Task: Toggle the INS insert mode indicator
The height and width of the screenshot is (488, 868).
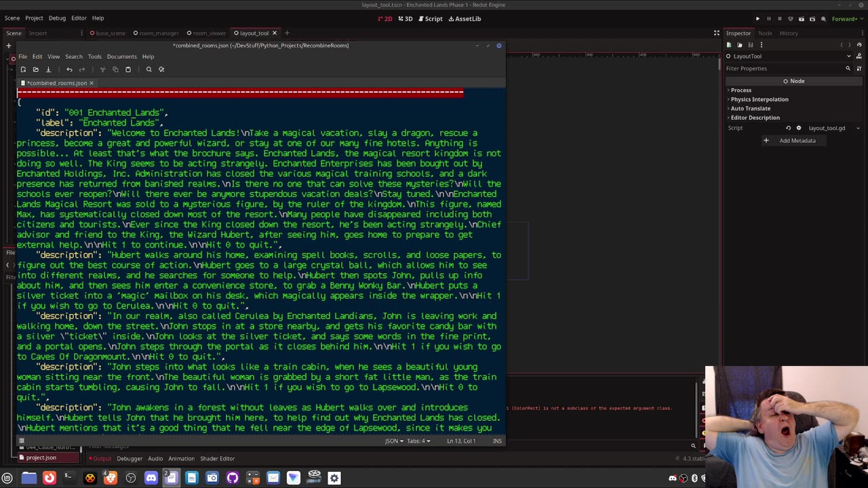Action: (497, 441)
